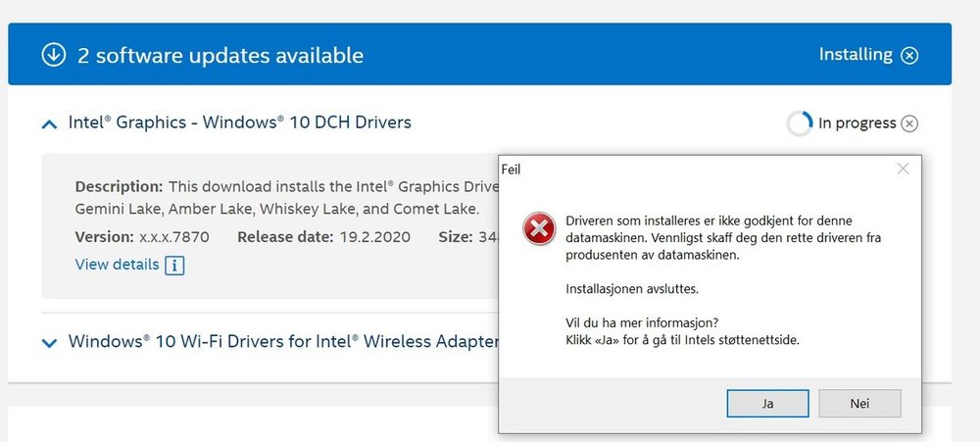Click the '2 software updates available' heading

click(220, 55)
